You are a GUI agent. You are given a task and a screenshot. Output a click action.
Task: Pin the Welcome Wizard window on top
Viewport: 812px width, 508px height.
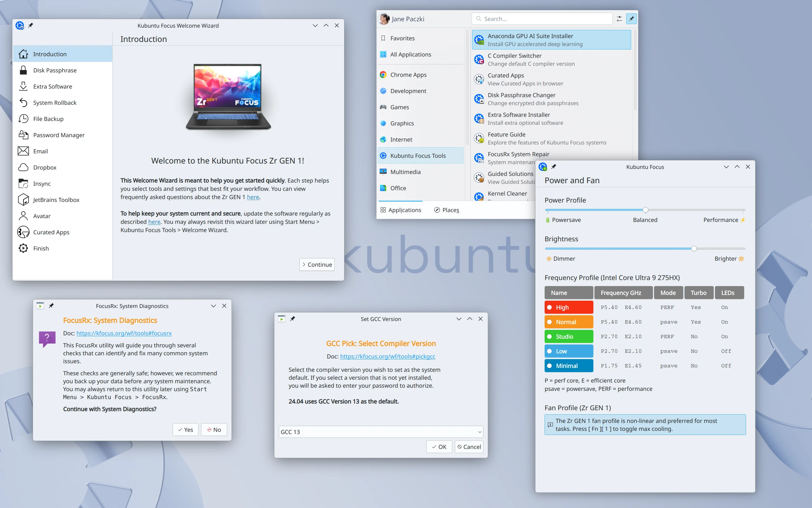(x=30, y=25)
